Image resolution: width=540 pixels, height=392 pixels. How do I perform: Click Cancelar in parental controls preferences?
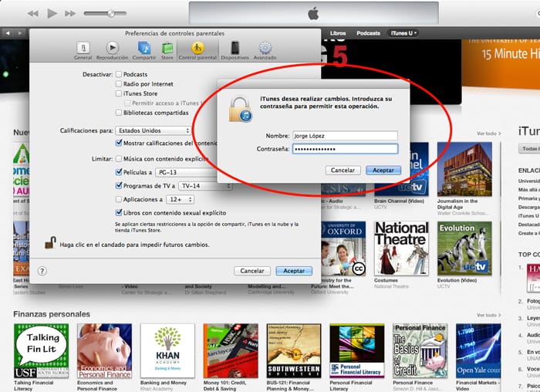tap(252, 271)
